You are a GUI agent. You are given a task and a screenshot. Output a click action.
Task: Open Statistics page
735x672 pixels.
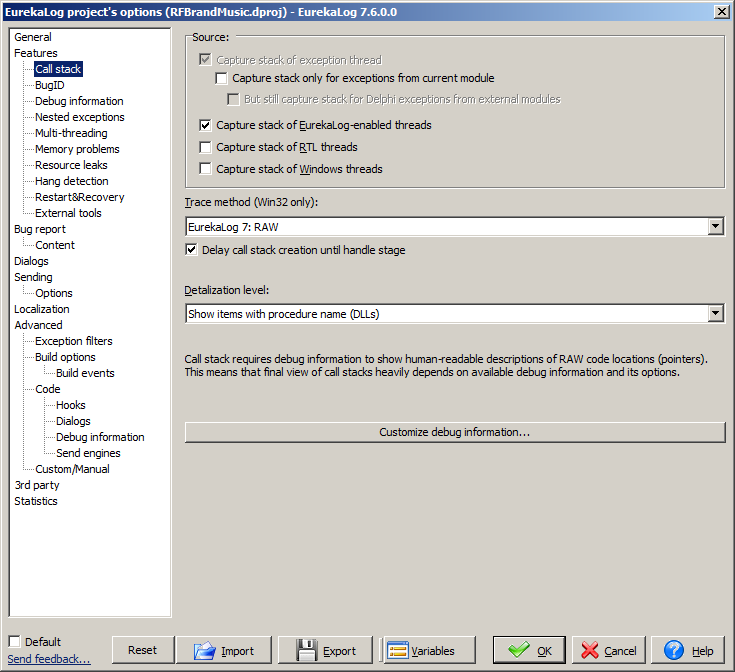pyautogui.click(x=36, y=501)
